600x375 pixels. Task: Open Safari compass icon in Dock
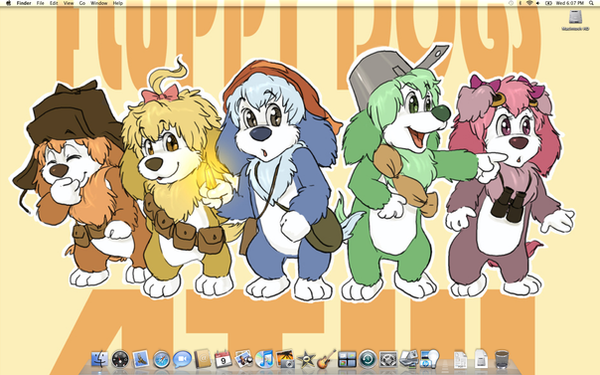click(x=161, y=359)
